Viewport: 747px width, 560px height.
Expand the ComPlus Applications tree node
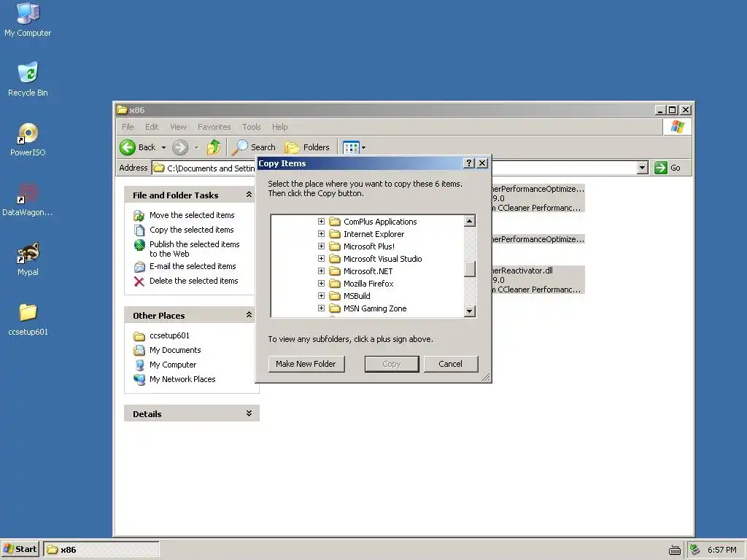[321, 222]
